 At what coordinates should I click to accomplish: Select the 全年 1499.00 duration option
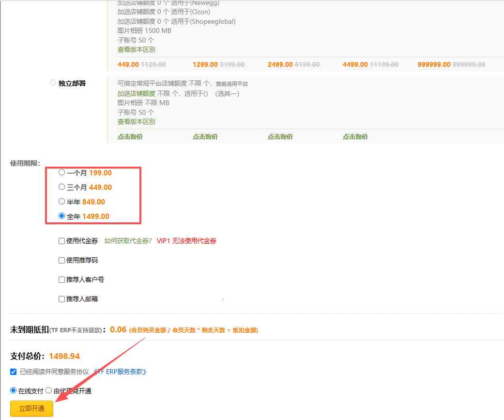click(x=62, y=216)
